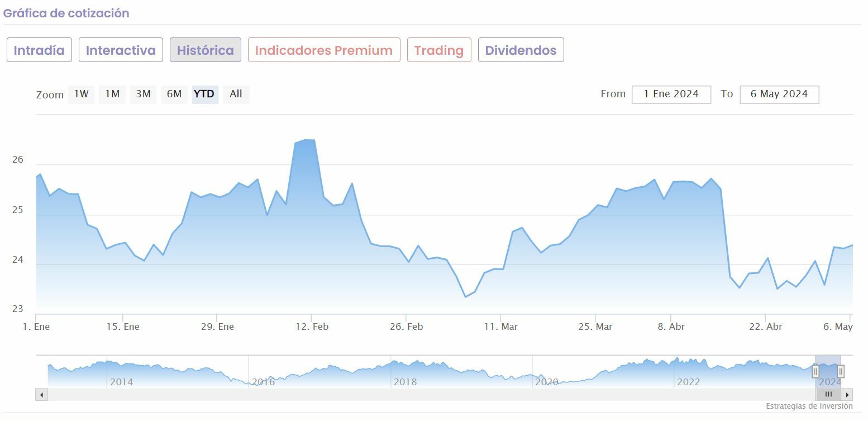Set zoom range to 1M
The height and width of the screenshot is (421, 868).
(112, 94)
